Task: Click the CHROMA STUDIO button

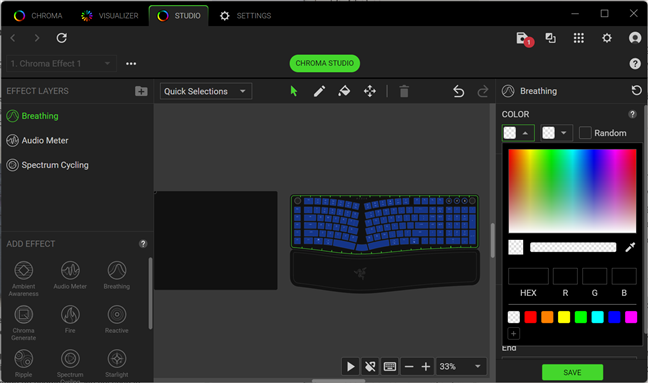Action: (x=324, y=63)
